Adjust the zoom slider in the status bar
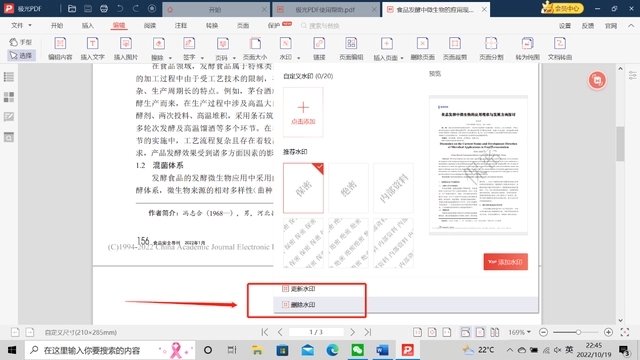Viewport: 640px width, 360px height. pyautogui.click(x=578, y=332)
